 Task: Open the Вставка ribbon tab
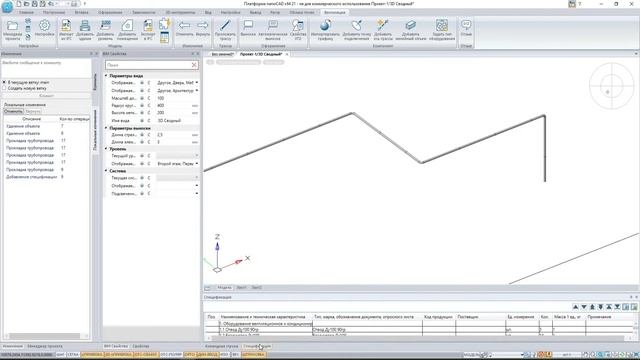[81, 13]
